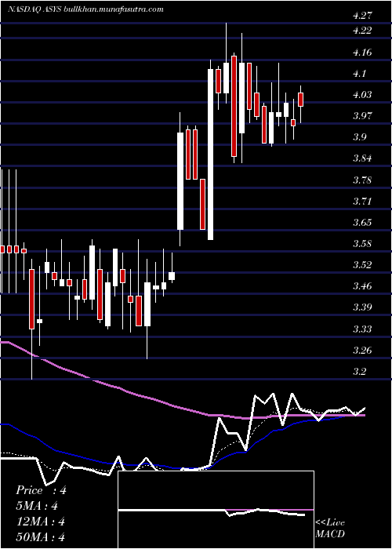
Task: Click the MACD inset chart box
Action: tap(216, 510)
